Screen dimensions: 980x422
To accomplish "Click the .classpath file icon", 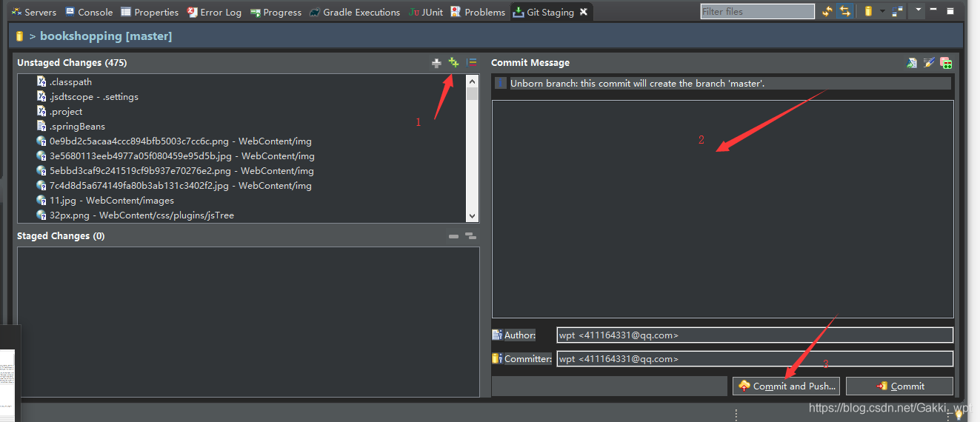I will click(x=41, y=81).
